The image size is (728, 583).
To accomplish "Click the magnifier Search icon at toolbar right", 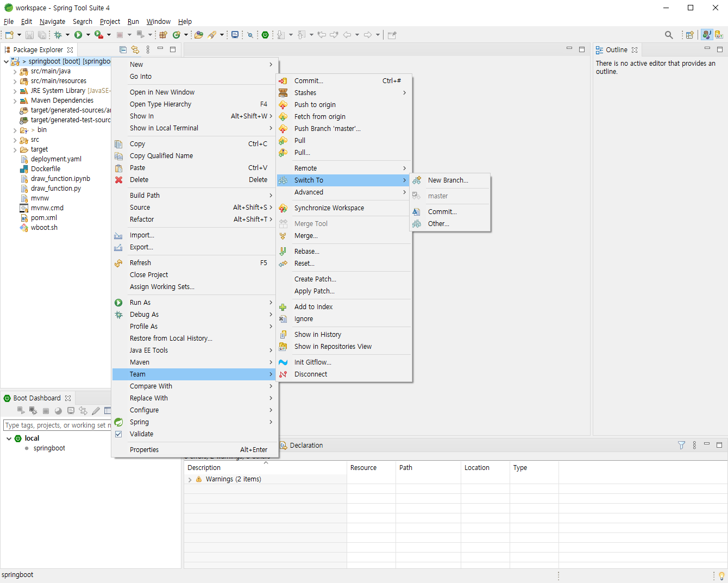I will coord(669,35).
